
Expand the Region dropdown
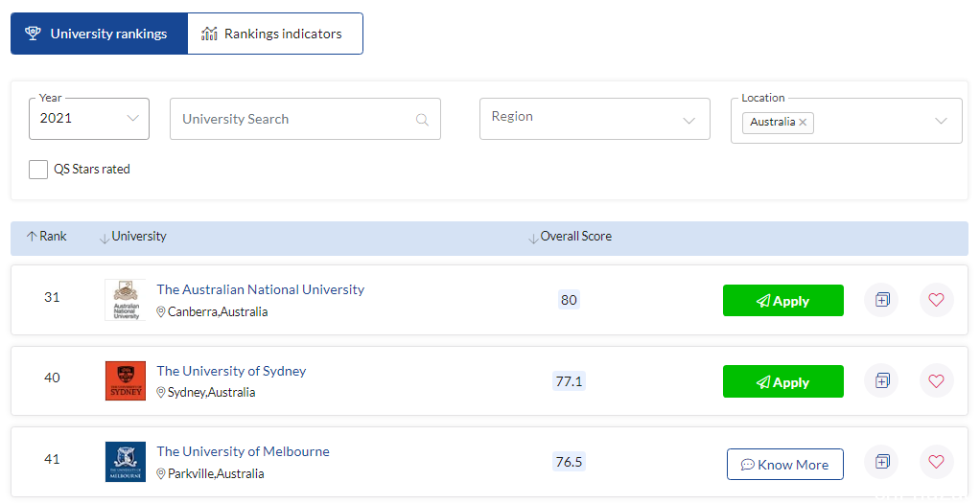[595, 119]
